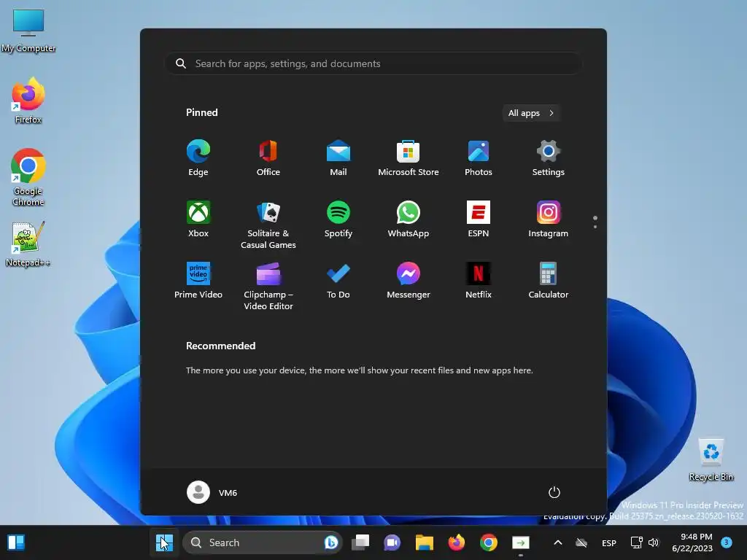The image size is (747, 560).
Task: Open Microsoft Store
Action: point(409,158)
